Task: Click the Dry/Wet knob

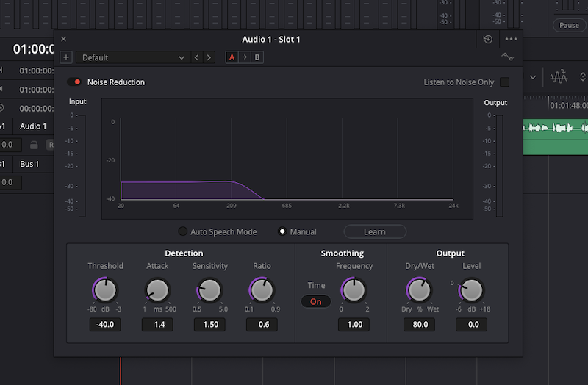Action: click(419, 290)
